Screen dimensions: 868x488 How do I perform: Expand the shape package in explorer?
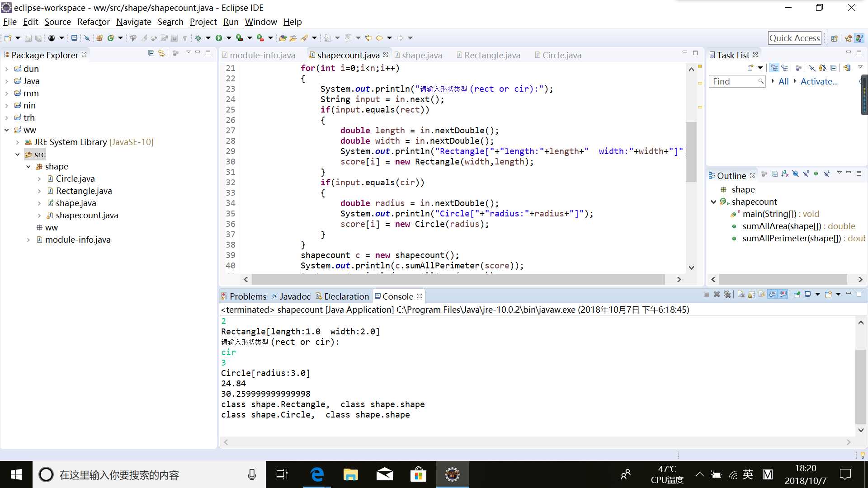coord(28,166)
